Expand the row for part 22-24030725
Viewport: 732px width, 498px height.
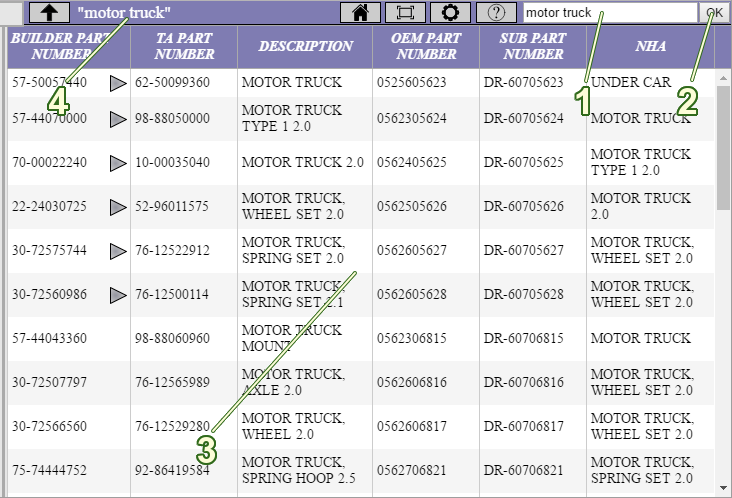(x=118, y=207)
